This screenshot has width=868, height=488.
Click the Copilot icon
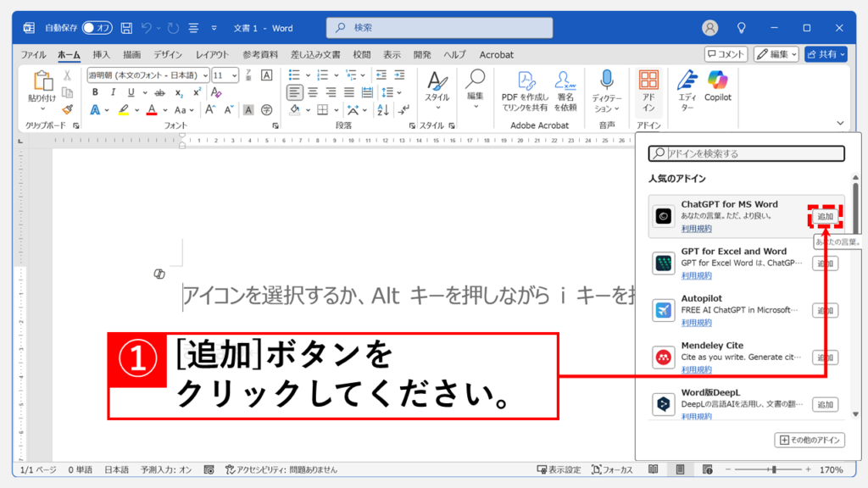(717, 86)
